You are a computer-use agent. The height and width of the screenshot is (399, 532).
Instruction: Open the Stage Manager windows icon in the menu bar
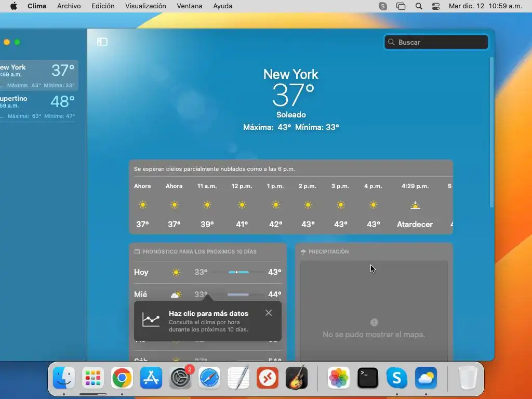(401, 6)
